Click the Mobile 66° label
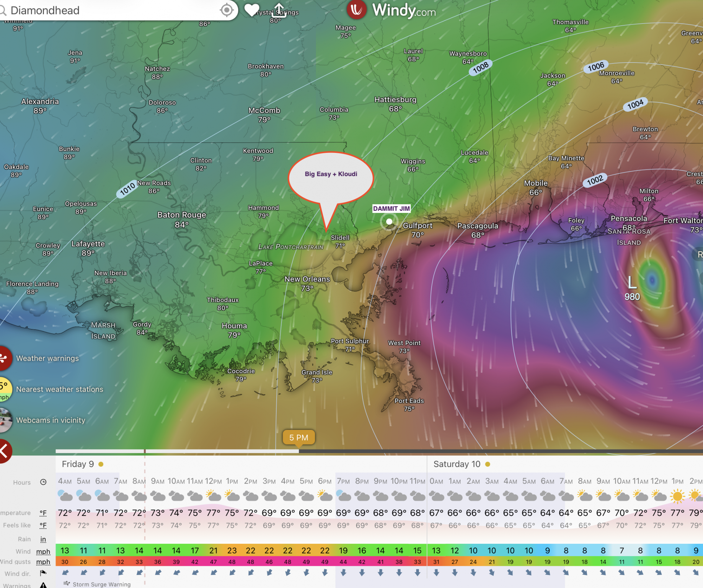Viewport: 703px width, 588px height. pyautogui.click(x=536, y=187)
